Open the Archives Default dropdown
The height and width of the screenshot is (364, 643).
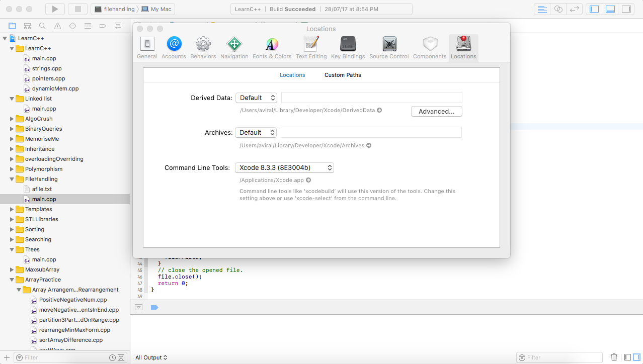pos(256,132)
